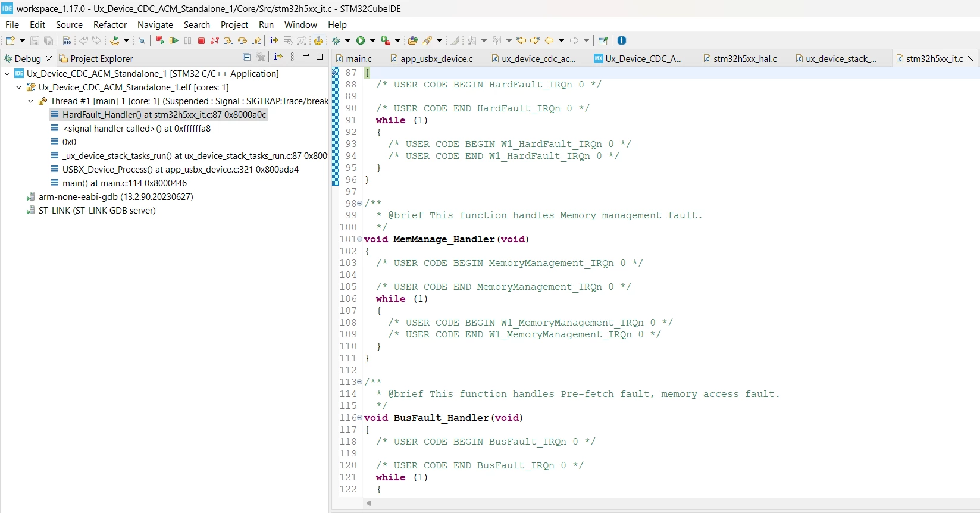
Task: Click the Pin Editor icon
Action: 603,40
